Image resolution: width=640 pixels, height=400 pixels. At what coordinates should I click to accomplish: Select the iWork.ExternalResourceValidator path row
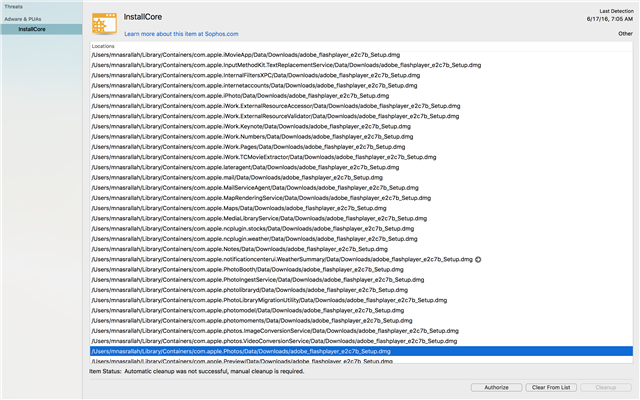pos(361,116)
